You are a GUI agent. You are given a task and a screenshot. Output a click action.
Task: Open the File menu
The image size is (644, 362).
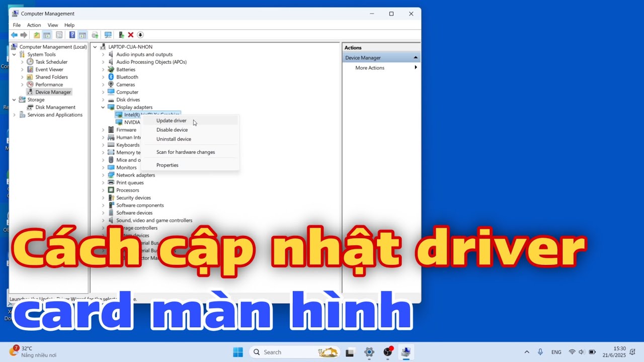[x=17, y=25]
